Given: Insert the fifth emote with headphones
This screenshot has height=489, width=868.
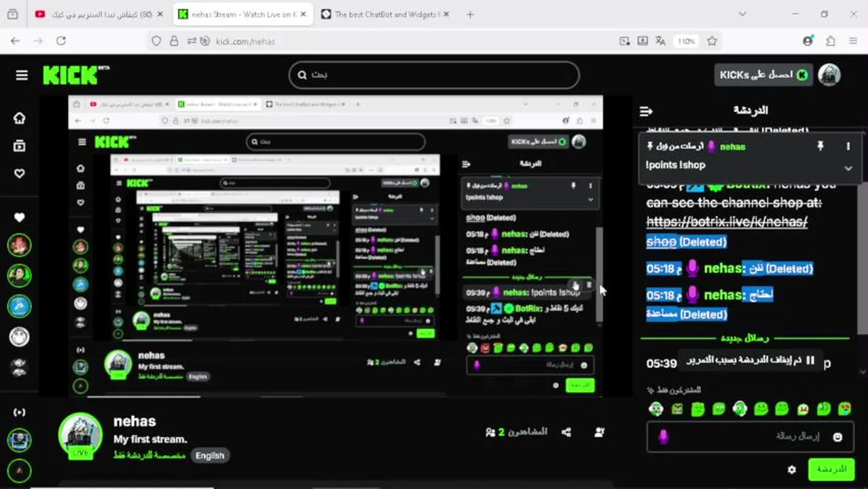Looking at the screenshot, I should [x=740, y=409].
